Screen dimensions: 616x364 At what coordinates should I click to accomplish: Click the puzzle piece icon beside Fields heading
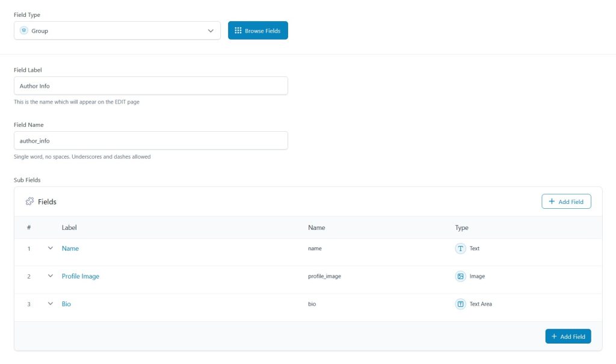[x=29, y=202]
